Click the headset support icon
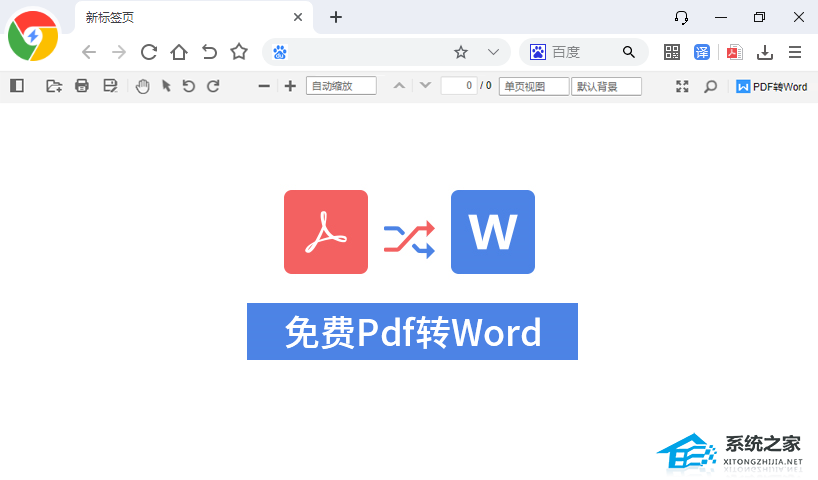The width and height of the screenshot is (818, 480). (681, 18)
